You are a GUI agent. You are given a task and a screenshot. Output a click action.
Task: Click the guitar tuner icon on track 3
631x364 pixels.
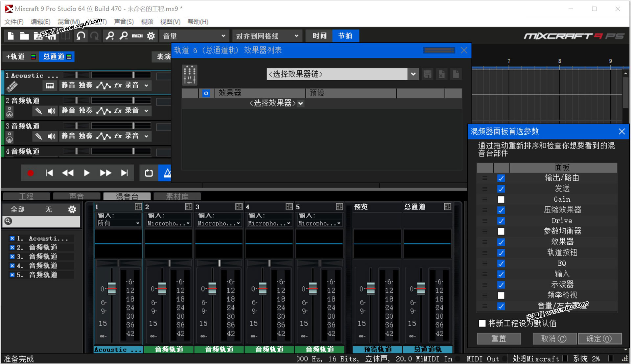point(38,136)
